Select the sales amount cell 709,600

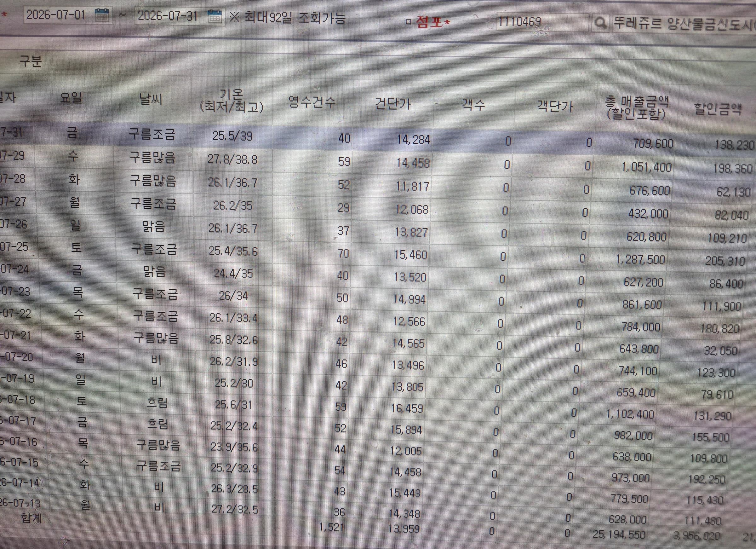(653, 144)
